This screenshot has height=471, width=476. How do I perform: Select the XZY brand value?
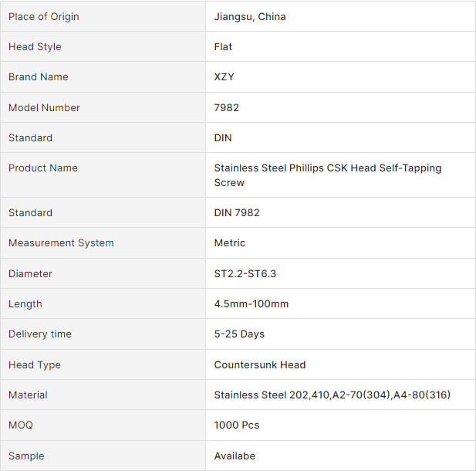pos(225,76)
